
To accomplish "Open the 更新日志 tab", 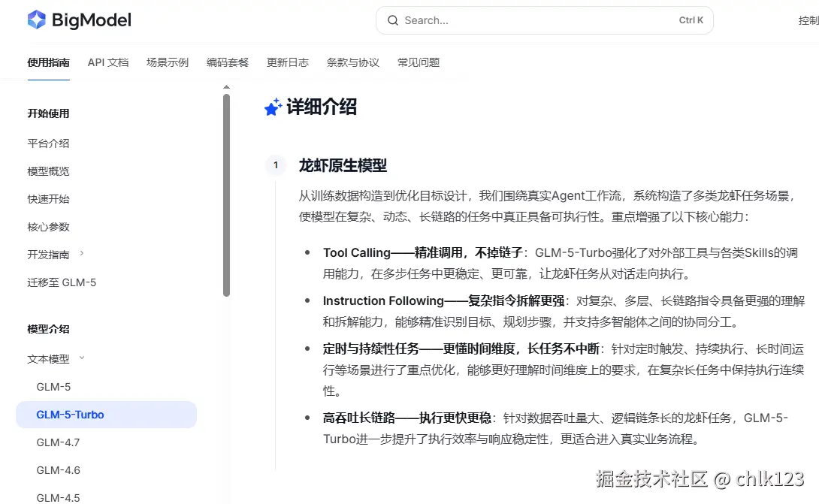I will click(x=287, y=62).
